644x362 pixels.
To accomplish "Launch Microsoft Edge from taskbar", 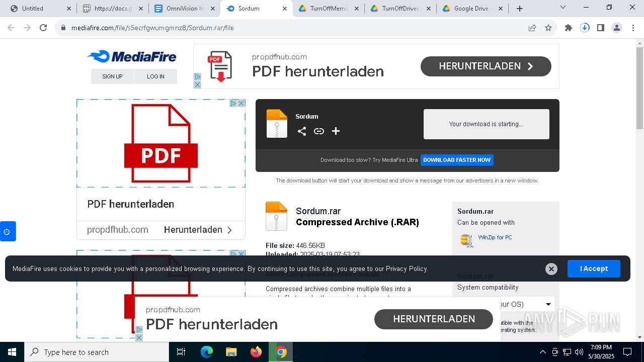I will (x=207, y=352).
